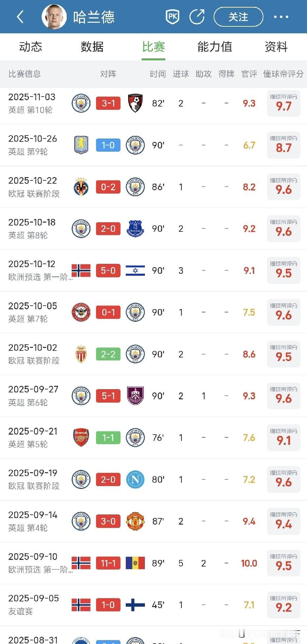307x644 pixels.
Task: Switch to the 数据 tab
Action: pos(92,47)
